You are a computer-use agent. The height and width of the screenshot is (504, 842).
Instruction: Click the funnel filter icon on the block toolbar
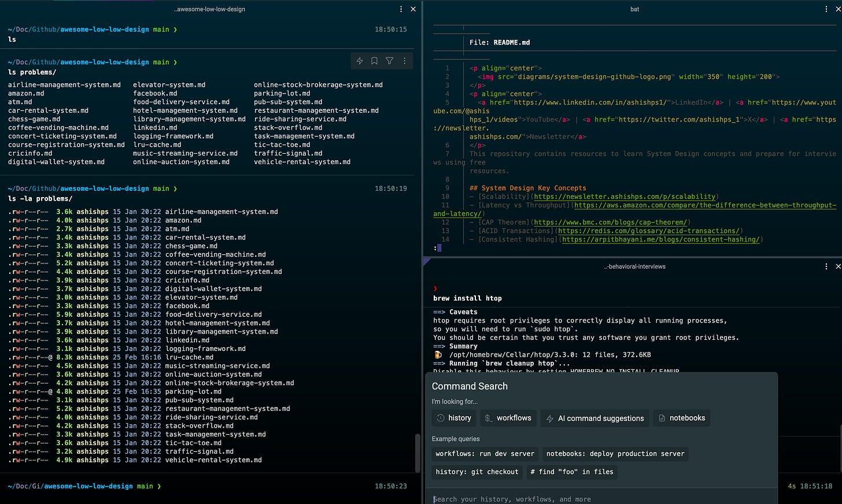390,61
